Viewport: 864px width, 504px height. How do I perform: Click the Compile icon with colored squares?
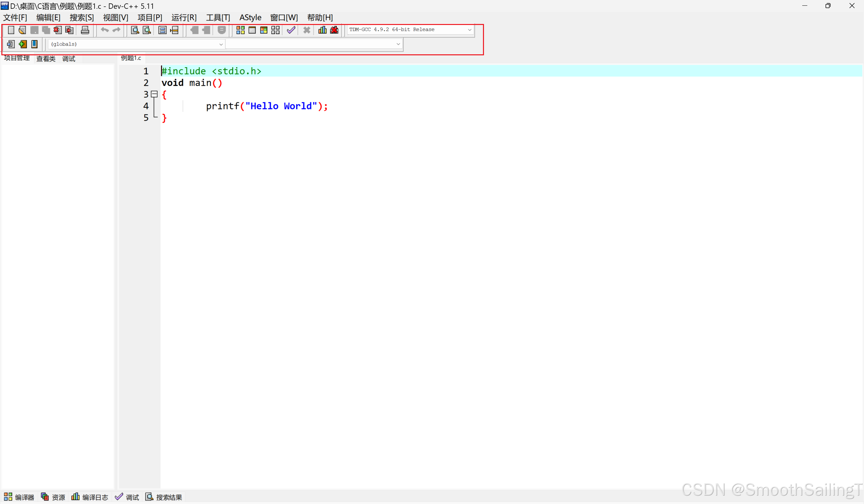tap(240, 30)
